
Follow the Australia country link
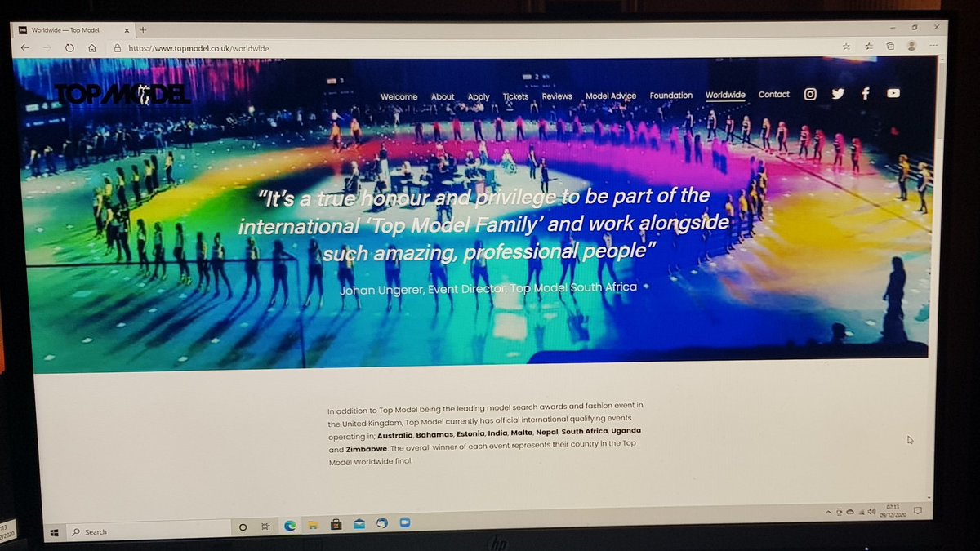(394, 435)
